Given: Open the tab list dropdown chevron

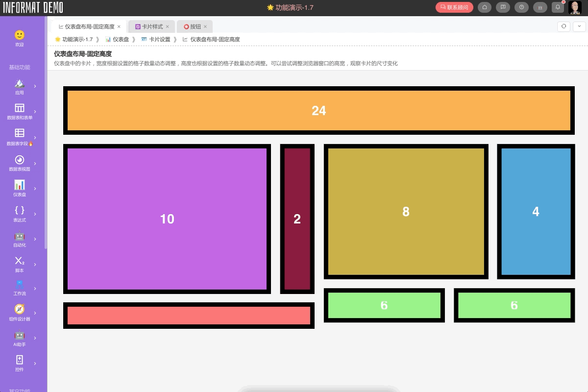Looking at the screenshot, I should 579,26.
